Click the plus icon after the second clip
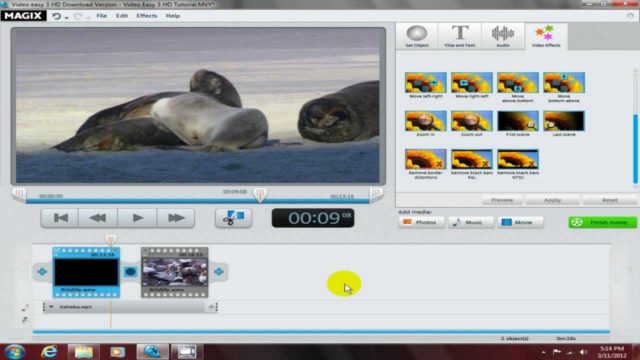640x360 pixels. (219, 271)
